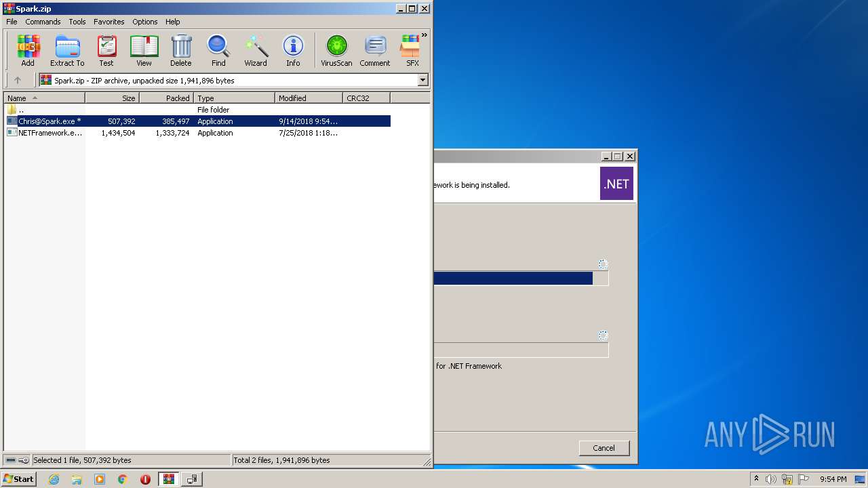The width and height of the screenshot is (868, 488).
Task: Open the volume tray icon
Action: pyautogui.click(x=771, y=479)
